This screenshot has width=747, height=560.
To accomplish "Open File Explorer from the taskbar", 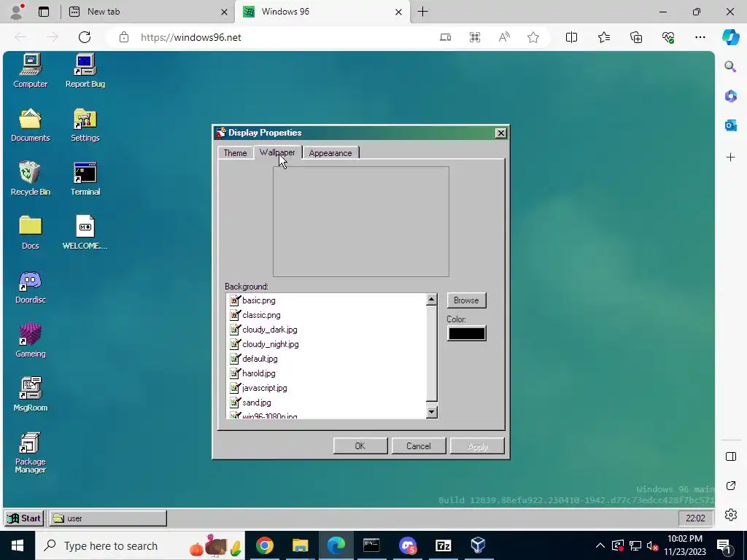I will [x=300, y=545].
